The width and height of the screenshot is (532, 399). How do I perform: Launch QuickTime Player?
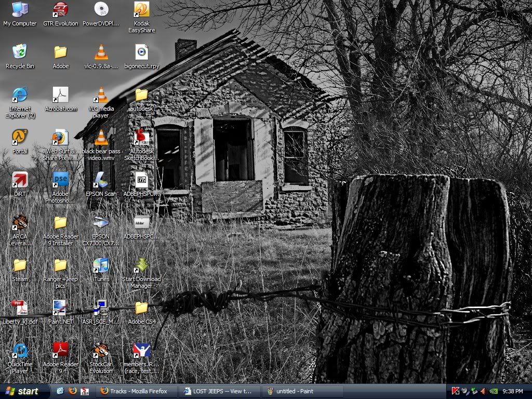pyautogui.click(x=20, y=351)
